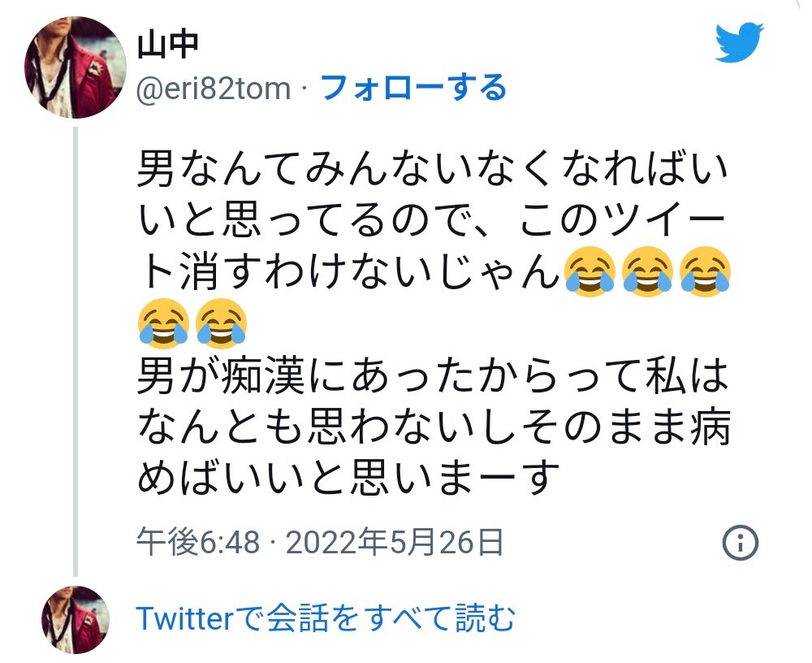
Task: Click middle laughing emoji after じゃん
Action: (647, 271)
